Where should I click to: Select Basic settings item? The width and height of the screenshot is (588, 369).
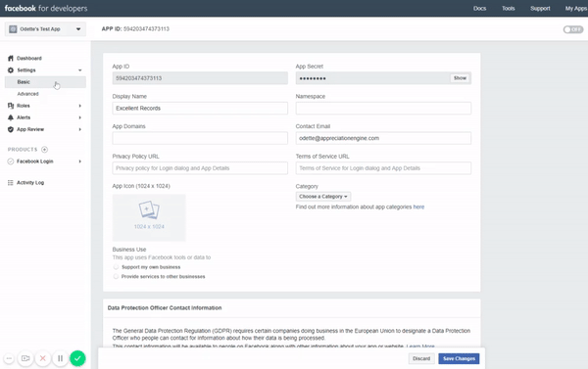tap(45, 82)
